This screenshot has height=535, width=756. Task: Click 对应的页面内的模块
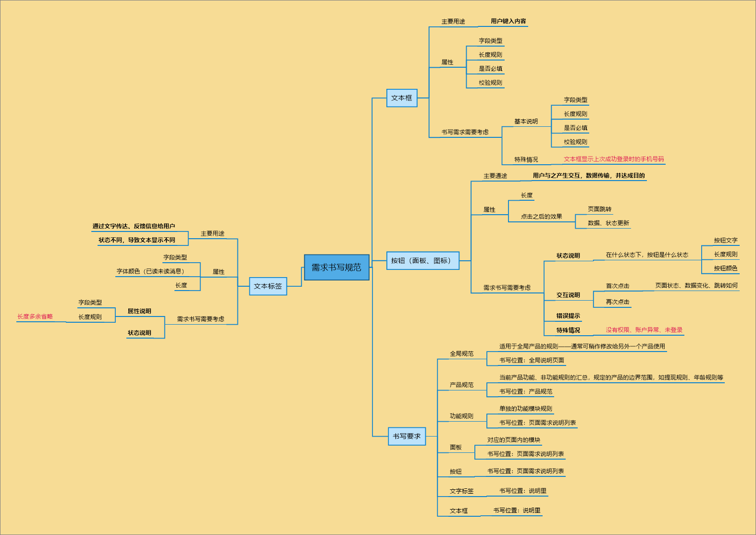click(514, 440)
